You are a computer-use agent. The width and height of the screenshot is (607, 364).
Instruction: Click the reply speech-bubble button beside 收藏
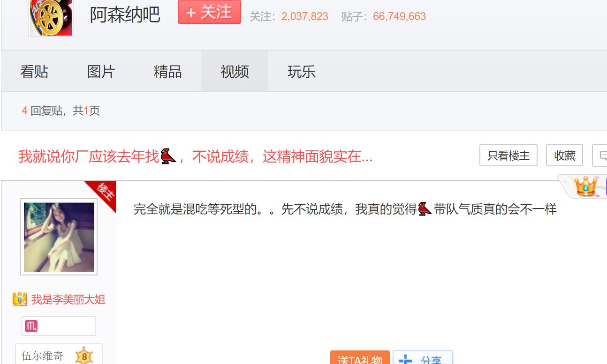click(600, 156)
